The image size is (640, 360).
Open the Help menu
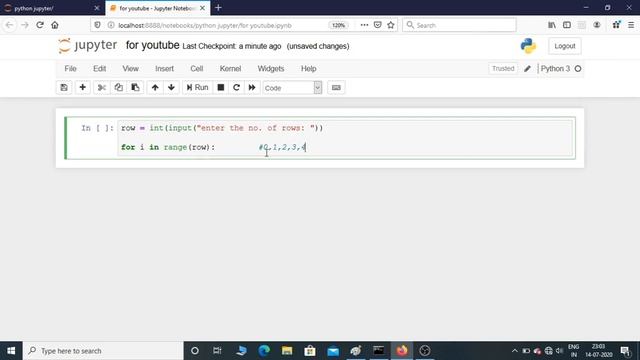pyautogui.click(x=309, y=69)
